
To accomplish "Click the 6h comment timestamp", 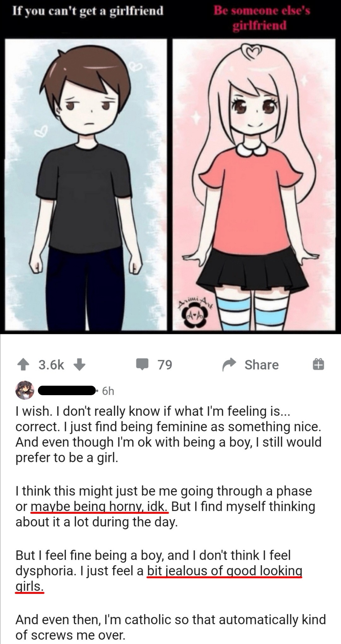I will (108, 391).
